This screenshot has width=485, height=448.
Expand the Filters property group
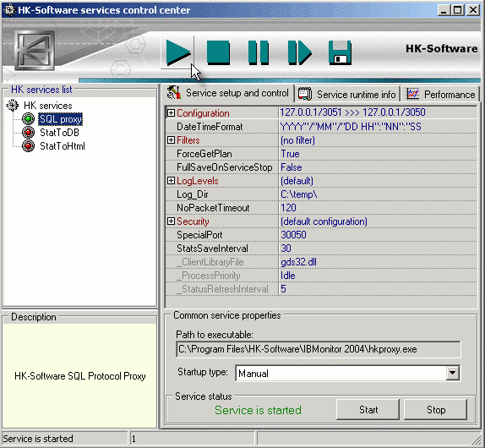click(x=171, y=140)
